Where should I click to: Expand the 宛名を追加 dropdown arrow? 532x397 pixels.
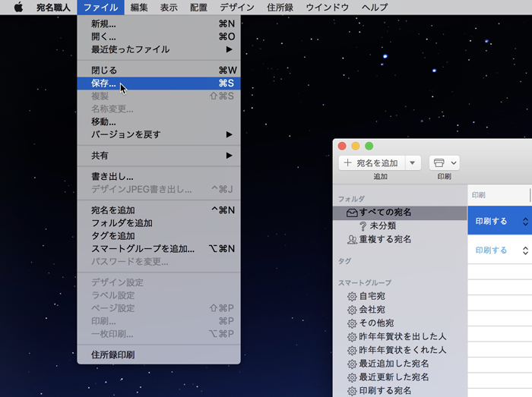pyautogui.click(x=412, y=162)
